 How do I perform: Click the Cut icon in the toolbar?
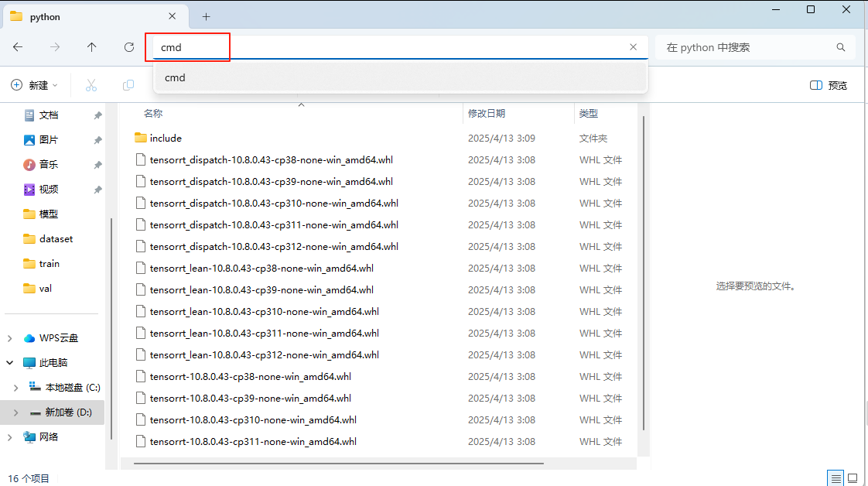[91, 85]
